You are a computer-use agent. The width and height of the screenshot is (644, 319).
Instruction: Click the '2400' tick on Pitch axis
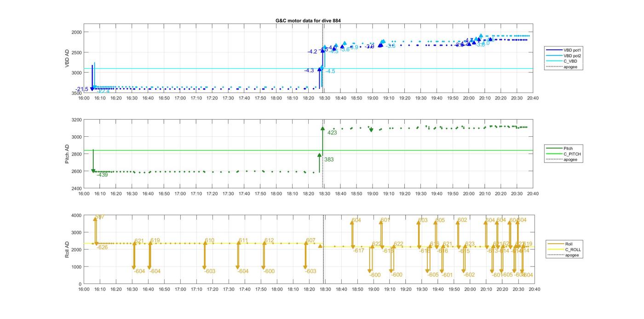pyautogui.click(x=77, y=188)
